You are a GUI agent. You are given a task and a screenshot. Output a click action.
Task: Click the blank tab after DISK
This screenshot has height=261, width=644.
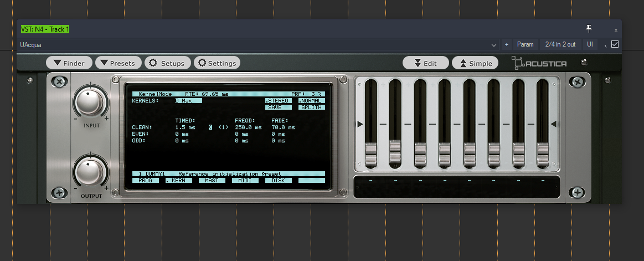312,181
